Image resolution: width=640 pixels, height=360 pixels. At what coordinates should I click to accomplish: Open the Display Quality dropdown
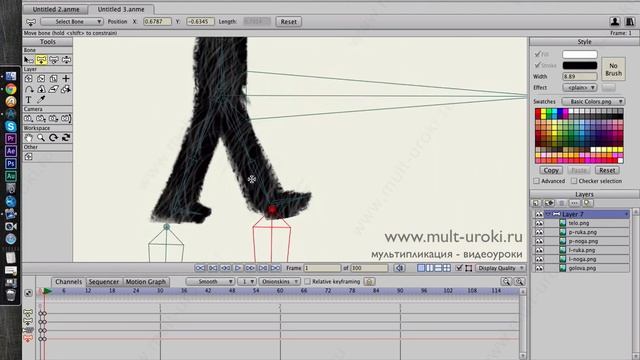pyautogui.click(x=500, y=268)
